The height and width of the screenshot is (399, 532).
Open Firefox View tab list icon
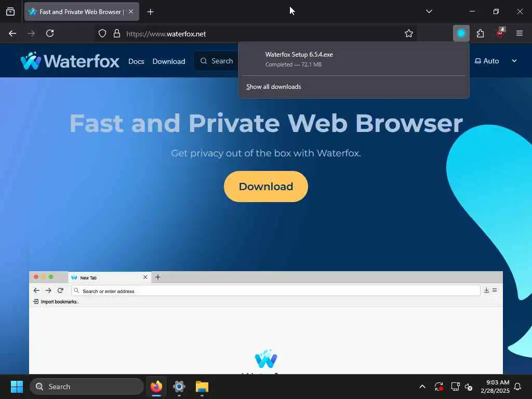pyautogui.click(x=10, y=11)
